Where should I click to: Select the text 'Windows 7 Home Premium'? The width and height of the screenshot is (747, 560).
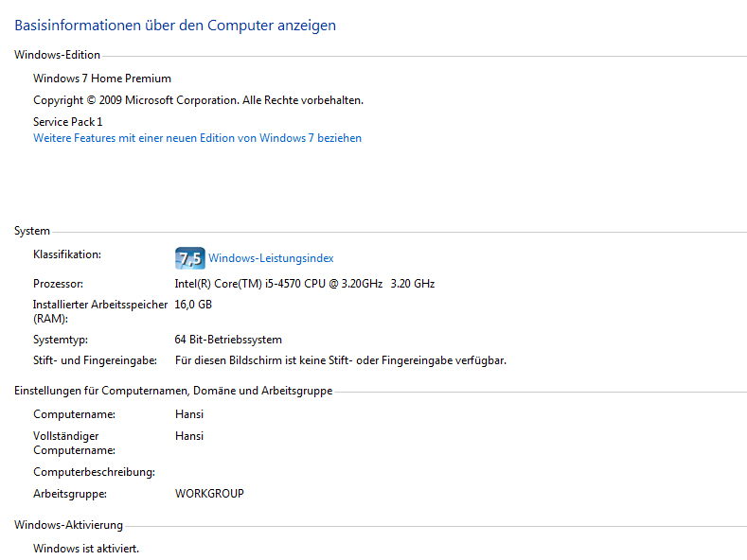coord(102,79)
